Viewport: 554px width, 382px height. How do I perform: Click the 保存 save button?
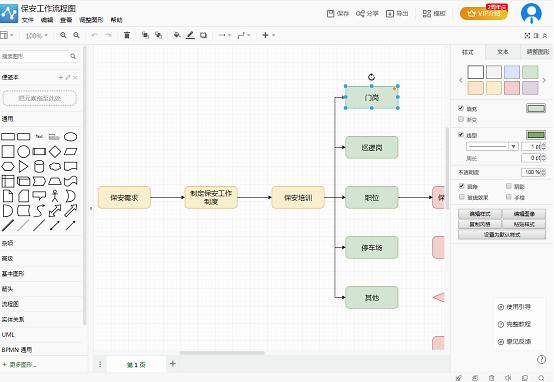(x=338, y=14)
